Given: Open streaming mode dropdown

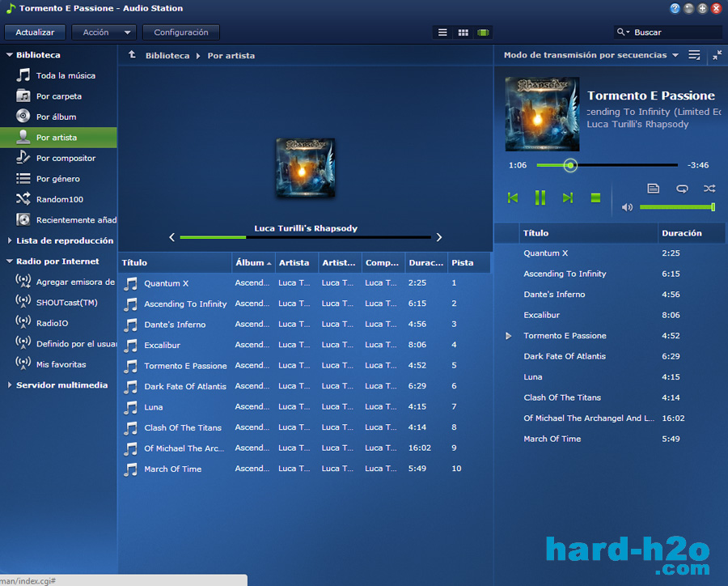Looking at the screenshot, I should [x=591, y=55].
